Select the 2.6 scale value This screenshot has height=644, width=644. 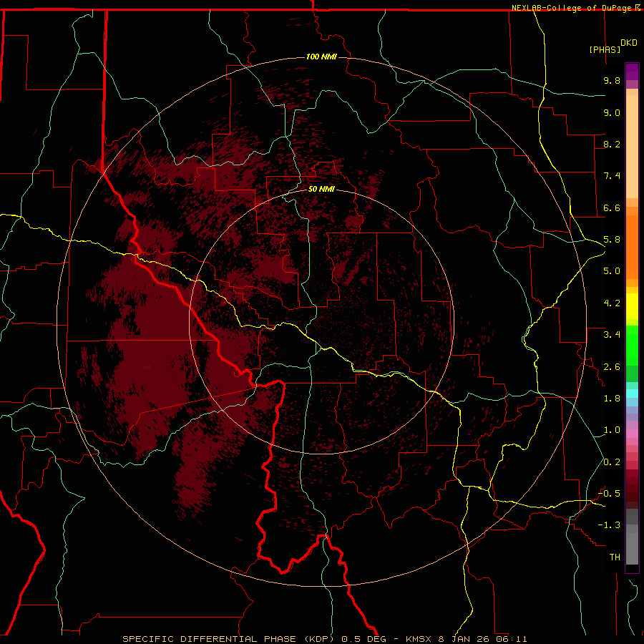[x=612, y=367]
